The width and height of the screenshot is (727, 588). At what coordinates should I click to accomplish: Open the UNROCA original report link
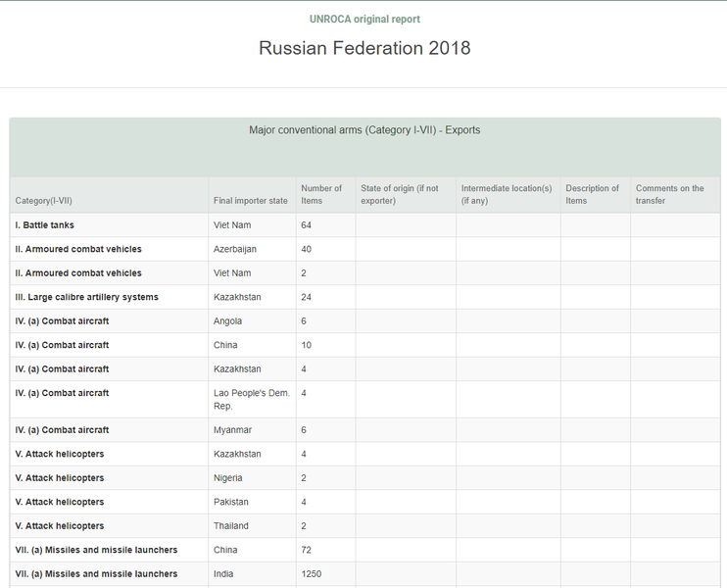(364, 19)
